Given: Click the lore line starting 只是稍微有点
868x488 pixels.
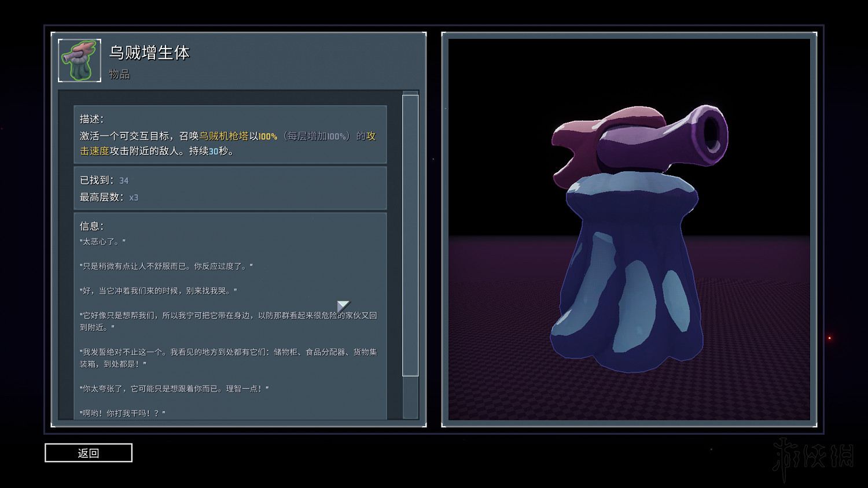Looking at the screenshot, I should tap(166, 266).
